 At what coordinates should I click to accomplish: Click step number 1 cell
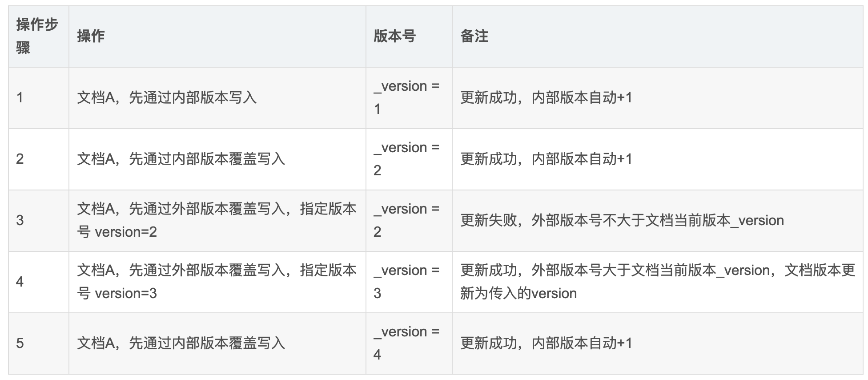tap(20, 97)
